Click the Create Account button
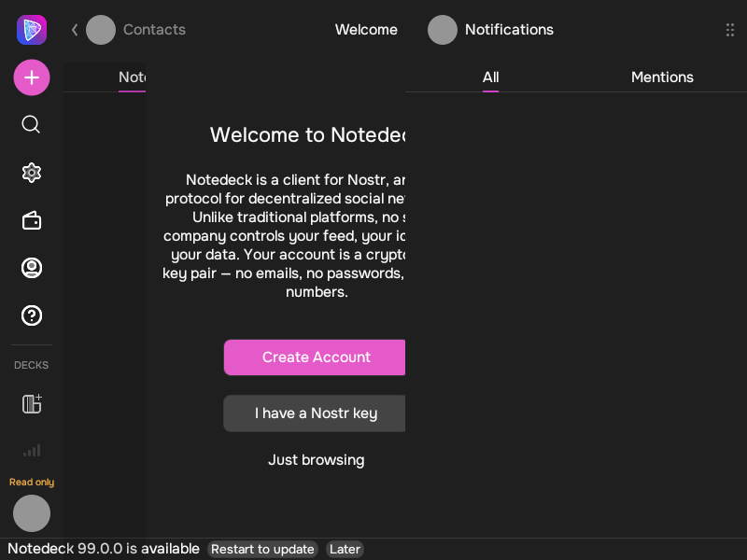 (x=315, y=357)
